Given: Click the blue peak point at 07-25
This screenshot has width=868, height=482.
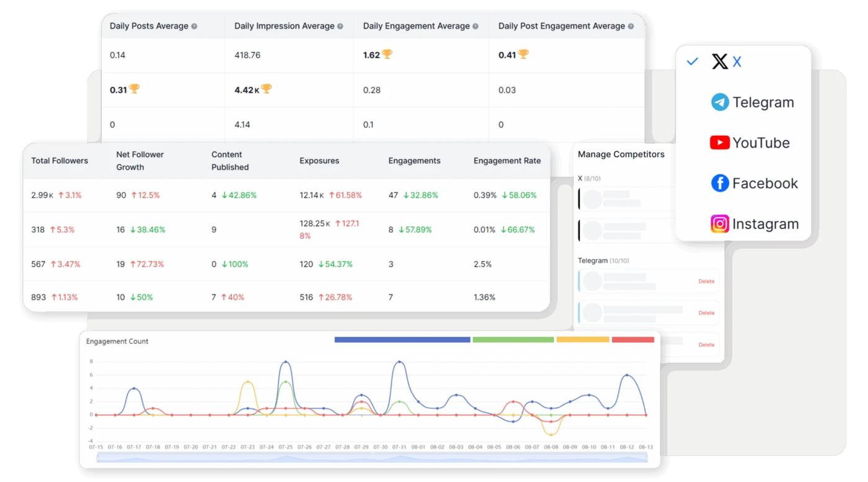Looking at the screenshot, I should (285, 362).
